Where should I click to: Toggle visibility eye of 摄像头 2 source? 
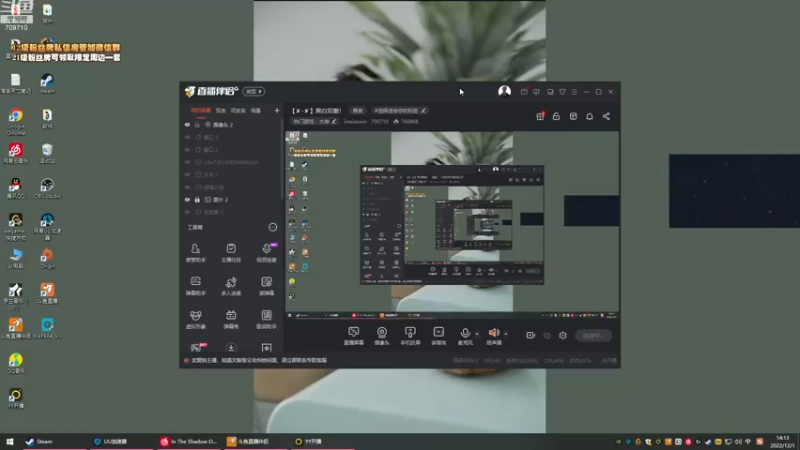point(187,124)
